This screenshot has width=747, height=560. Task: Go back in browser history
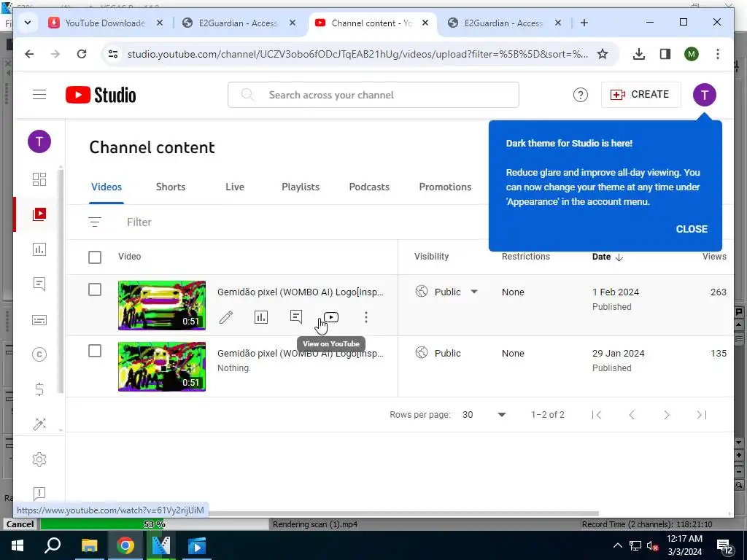[x=29, y=54]
